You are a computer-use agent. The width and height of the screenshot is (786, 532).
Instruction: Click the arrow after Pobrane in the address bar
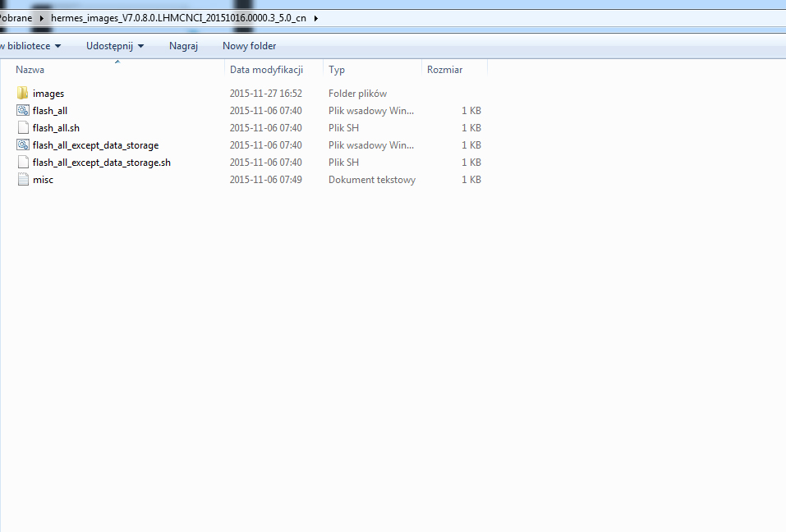click(41, 18)
